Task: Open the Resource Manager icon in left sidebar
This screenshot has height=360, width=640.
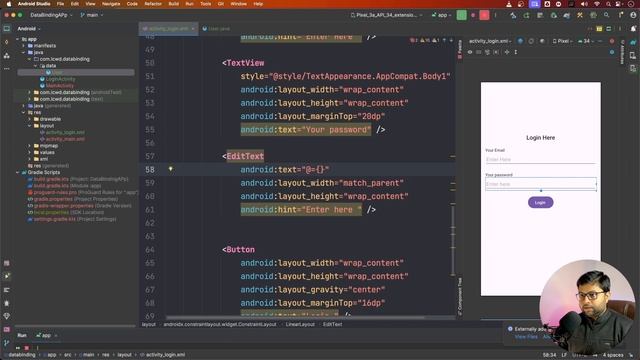Action: tap(7, 56)
